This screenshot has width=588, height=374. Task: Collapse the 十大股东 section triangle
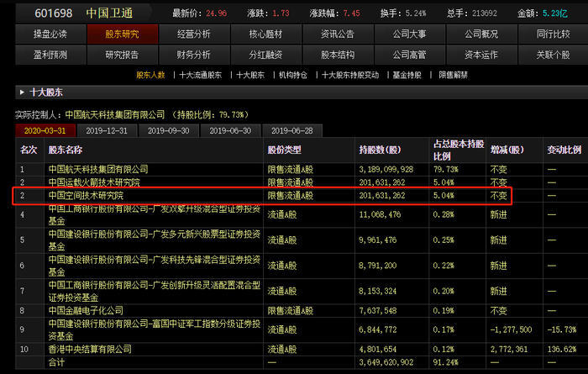coord(22,92)
